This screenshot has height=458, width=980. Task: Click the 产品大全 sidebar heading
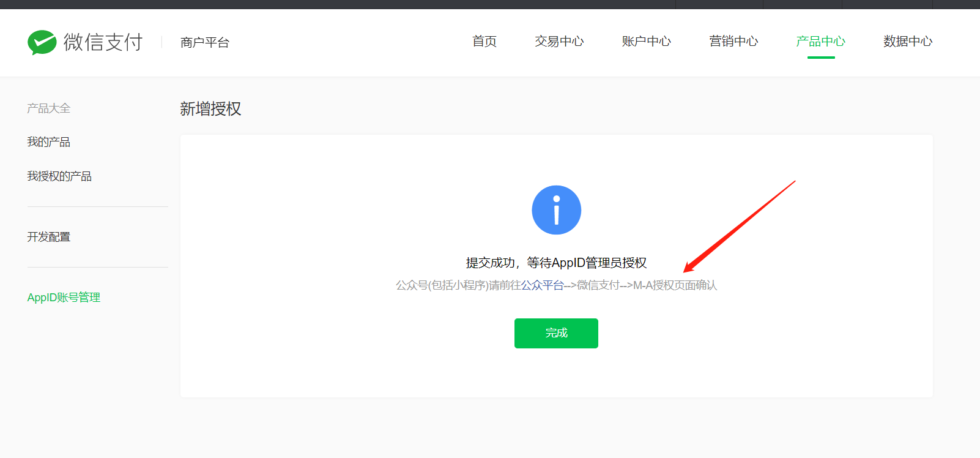(x=49, y=108)
